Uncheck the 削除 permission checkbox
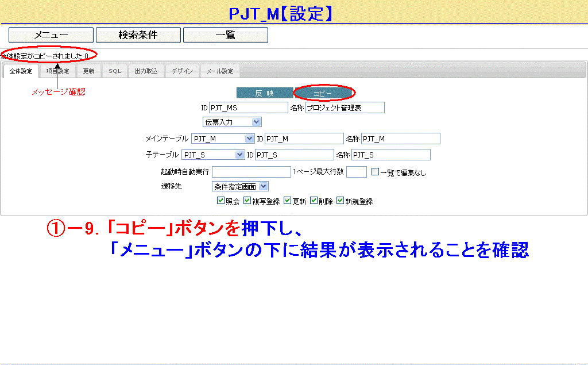This screenshot has width=588, height=365. click(x=314, y=201)
